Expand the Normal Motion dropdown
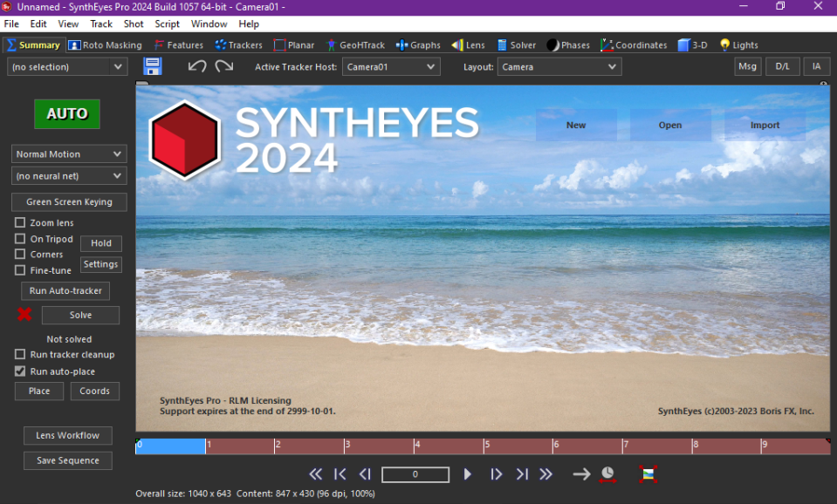Viewport: 837px width, 504px height. (69, 153)
